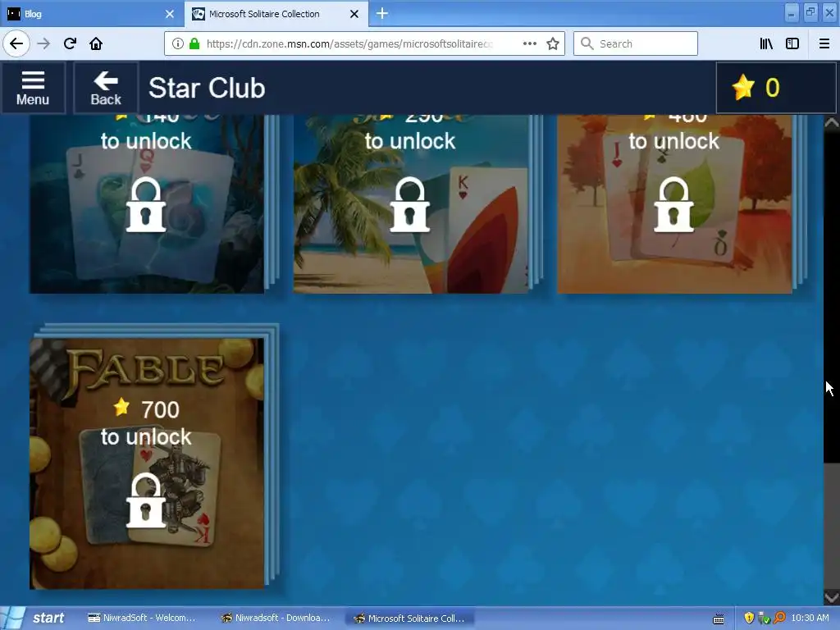The height and width of the screenshot is (630, 840).
Task: Reload the current page
Action: tap(70, 43)
